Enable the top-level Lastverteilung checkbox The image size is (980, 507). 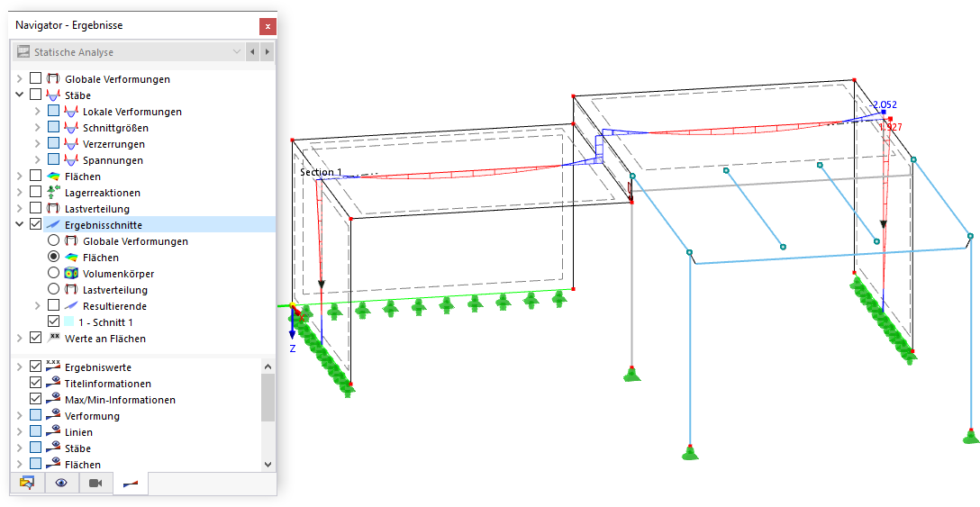(x=36, y=208)
